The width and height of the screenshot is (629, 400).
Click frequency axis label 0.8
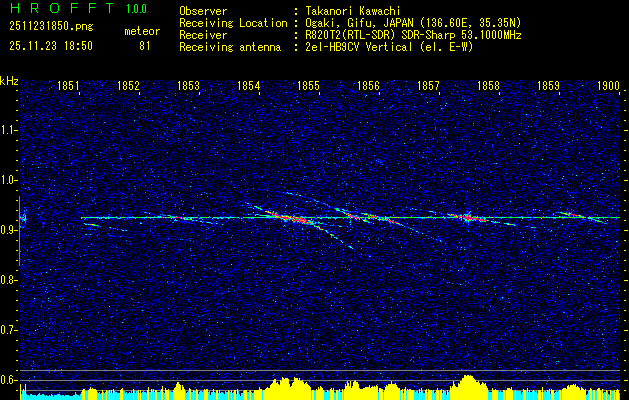pyautogui.click(x=8, y=280)
